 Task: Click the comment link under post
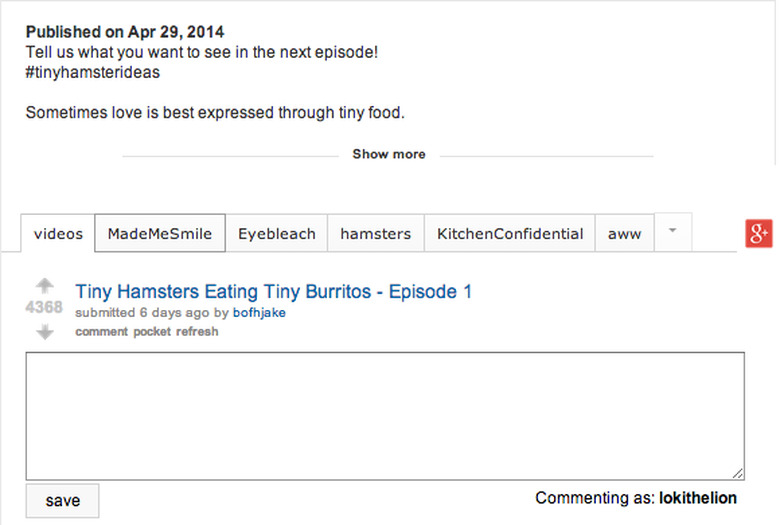(x=101, y=331)
